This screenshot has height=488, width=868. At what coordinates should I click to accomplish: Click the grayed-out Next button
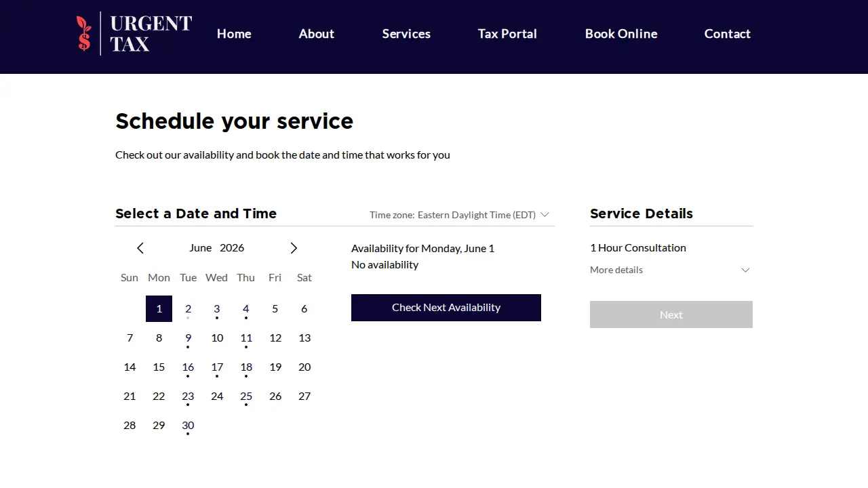coord(671,314)
